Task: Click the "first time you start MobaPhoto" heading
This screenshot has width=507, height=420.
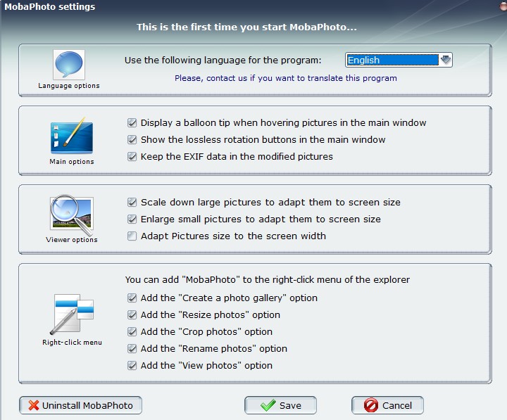Action: tap(246, 27)
